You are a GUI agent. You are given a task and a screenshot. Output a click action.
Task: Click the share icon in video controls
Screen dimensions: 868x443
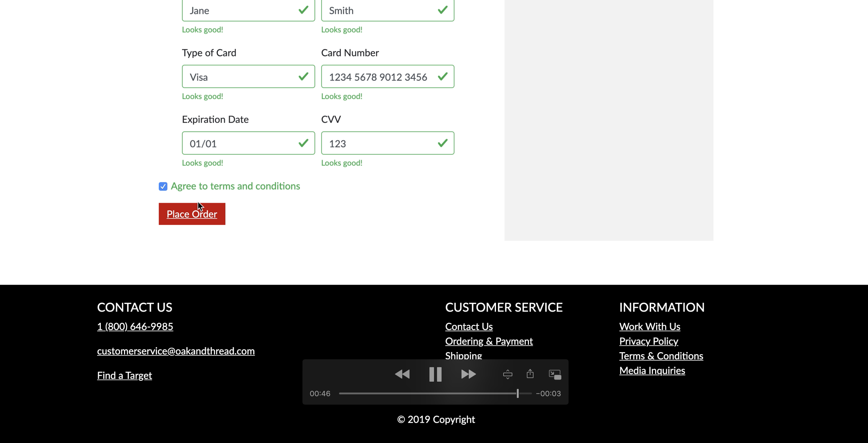(530, 374)
